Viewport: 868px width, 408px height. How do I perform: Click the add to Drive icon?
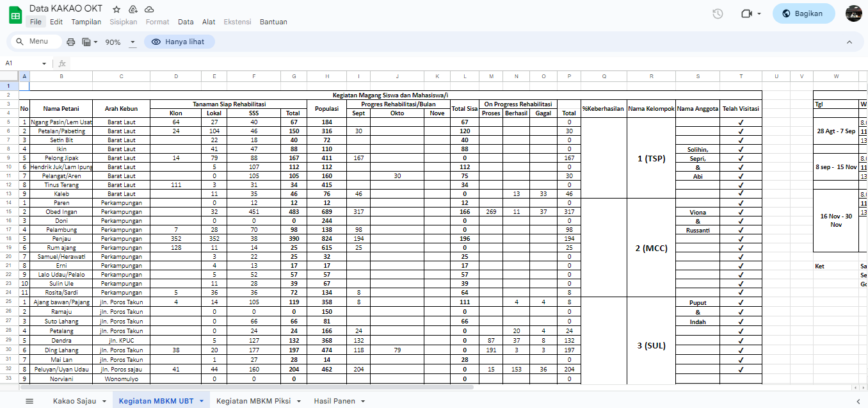pos(133,10)
